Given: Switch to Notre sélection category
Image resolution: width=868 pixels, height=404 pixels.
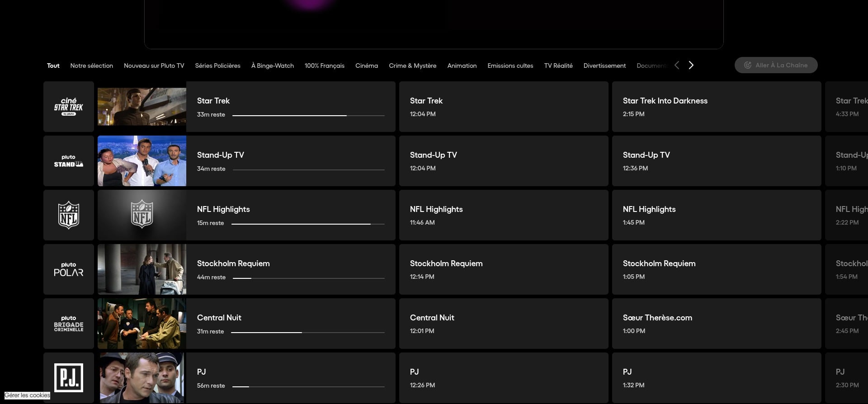Looking at the screenshot, I should 92,66.
